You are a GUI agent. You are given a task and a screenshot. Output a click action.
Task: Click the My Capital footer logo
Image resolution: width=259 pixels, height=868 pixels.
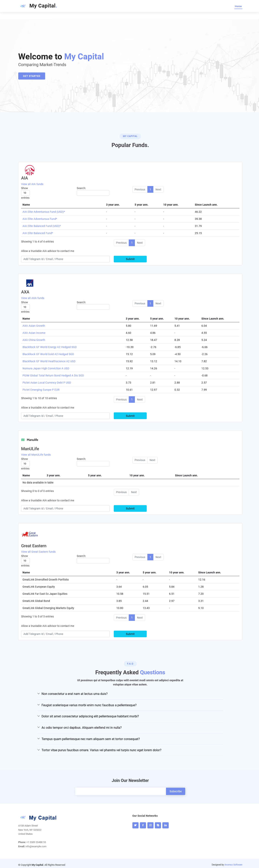(38, 818)
